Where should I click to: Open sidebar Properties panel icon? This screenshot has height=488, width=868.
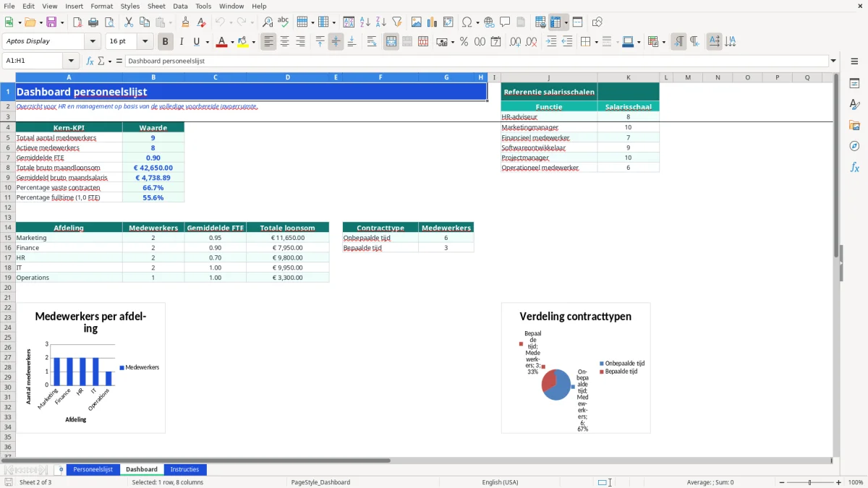click(854, 84)
